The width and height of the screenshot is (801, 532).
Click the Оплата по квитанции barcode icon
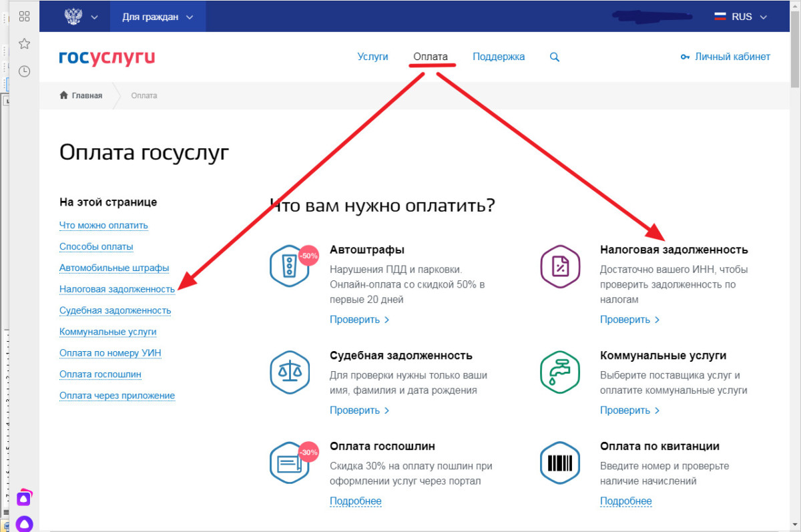pos(560,462)
